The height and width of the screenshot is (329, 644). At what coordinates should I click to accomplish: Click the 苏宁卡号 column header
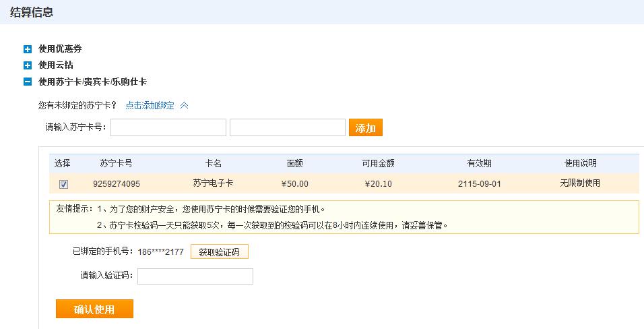(x=117, y=163)
